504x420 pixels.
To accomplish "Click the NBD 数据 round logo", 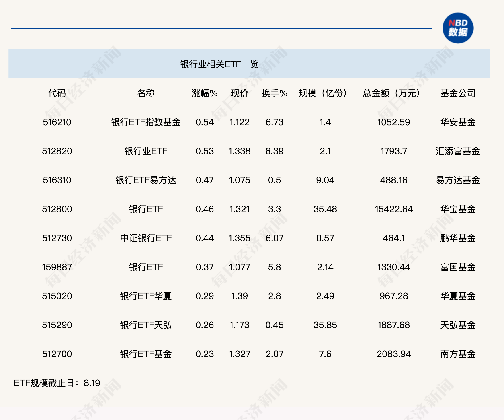I will click(x=458, y=28).
